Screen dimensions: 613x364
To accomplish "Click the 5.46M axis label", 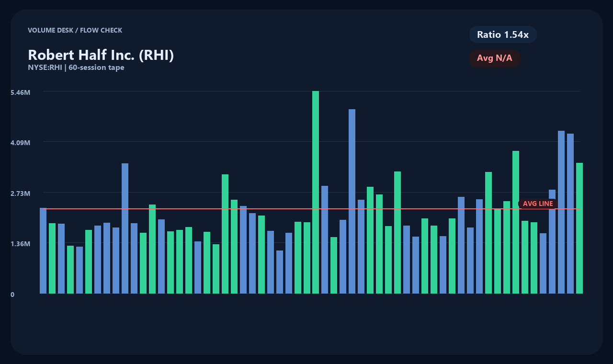I will click(21, 92).
